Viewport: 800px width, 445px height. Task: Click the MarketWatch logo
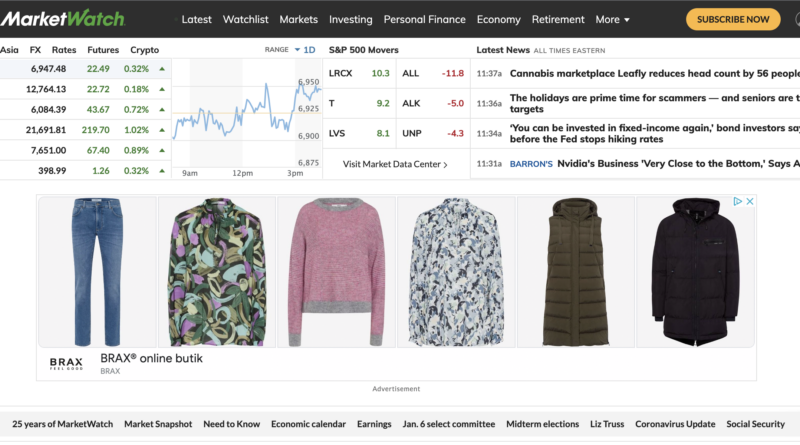(x=62, y=18)
